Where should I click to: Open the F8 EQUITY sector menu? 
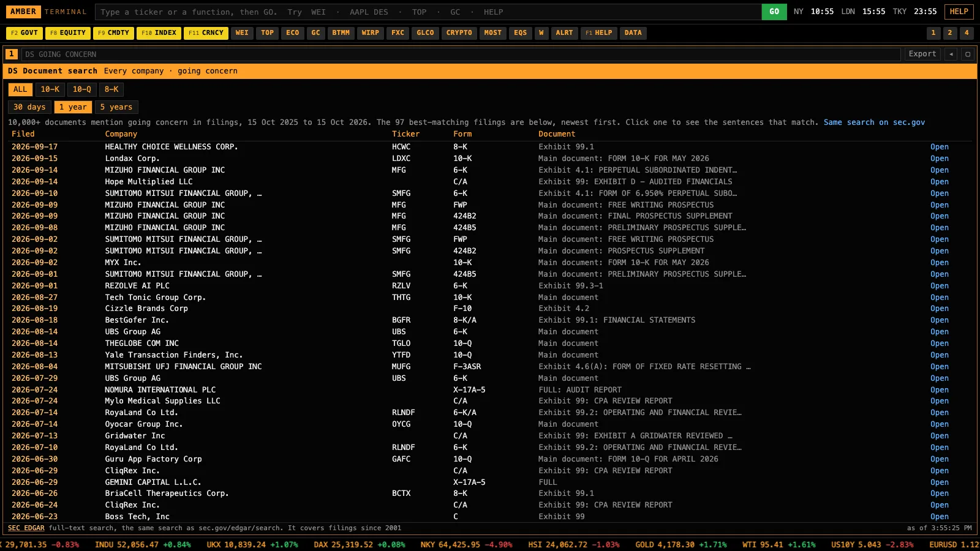(x=68, y=33)
